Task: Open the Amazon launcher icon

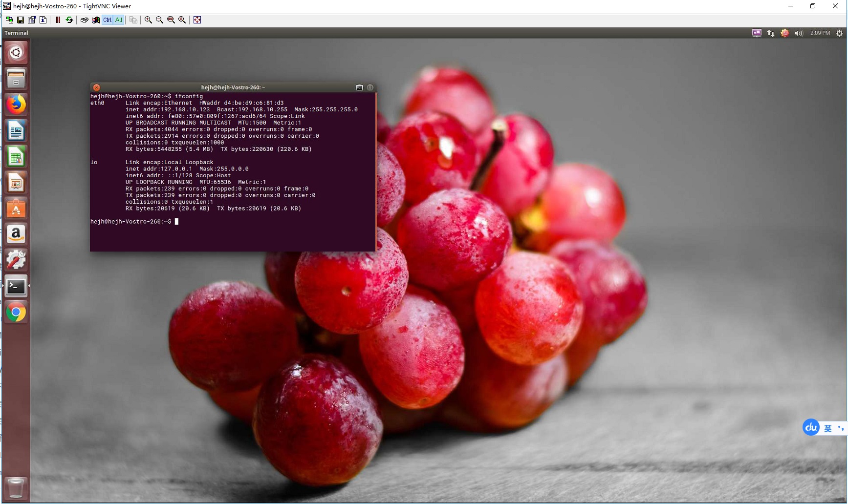Action: 16,234
